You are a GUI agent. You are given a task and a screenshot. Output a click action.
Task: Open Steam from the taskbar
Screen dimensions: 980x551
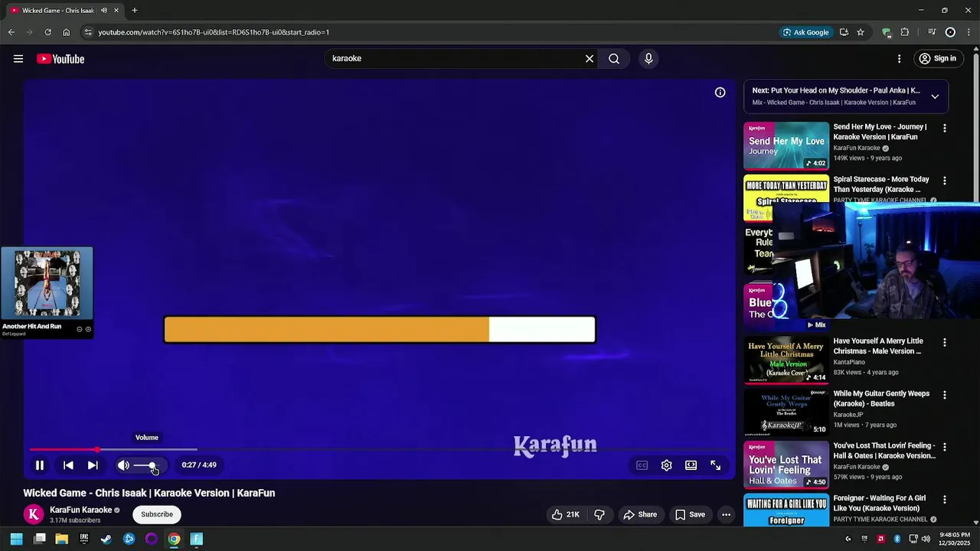click(106, 539)
